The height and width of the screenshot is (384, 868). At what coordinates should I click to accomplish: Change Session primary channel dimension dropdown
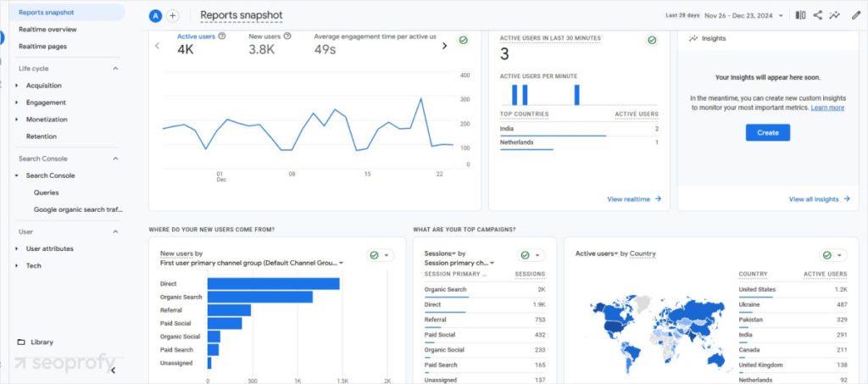coord(459,263)
